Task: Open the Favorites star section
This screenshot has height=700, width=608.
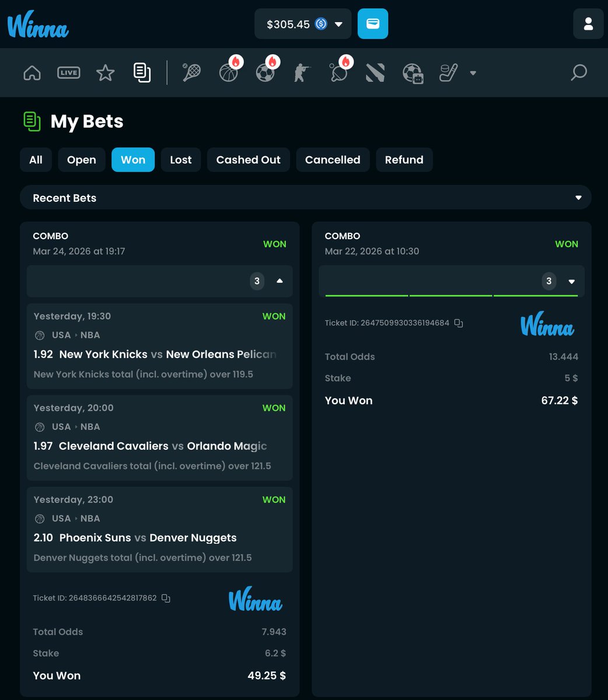Action: point(105,72)
